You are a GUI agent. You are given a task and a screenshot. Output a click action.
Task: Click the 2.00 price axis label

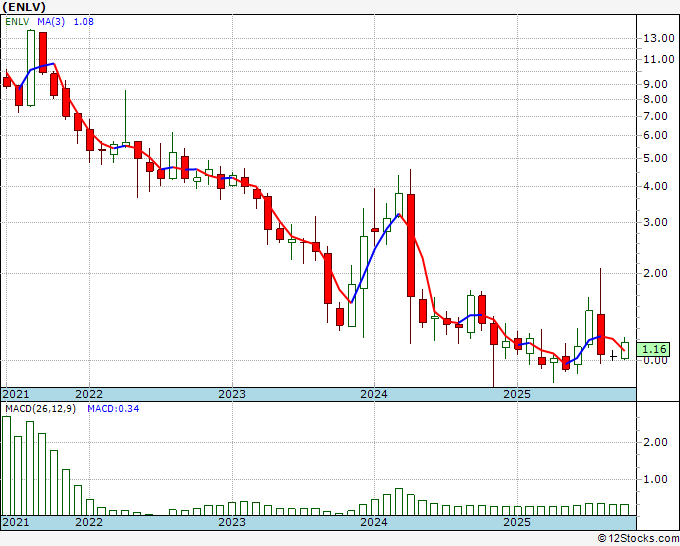(655, 272)
